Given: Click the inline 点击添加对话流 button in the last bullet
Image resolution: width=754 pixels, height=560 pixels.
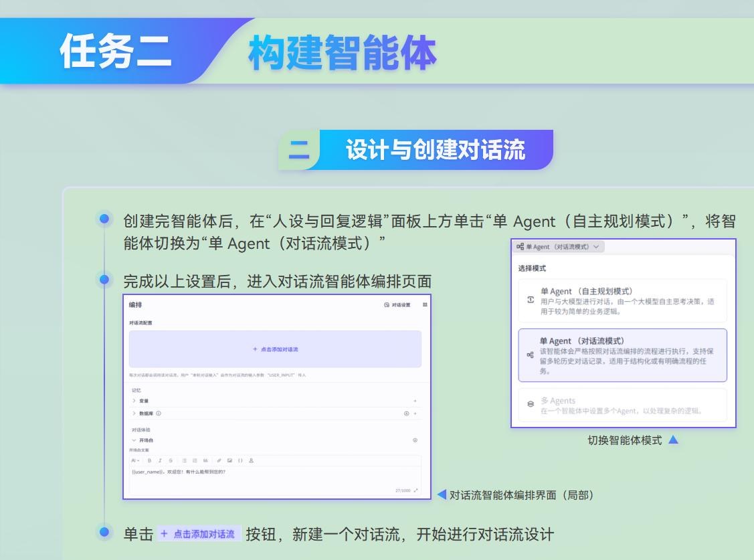Looking at the screenshot, I should [199, 534].
